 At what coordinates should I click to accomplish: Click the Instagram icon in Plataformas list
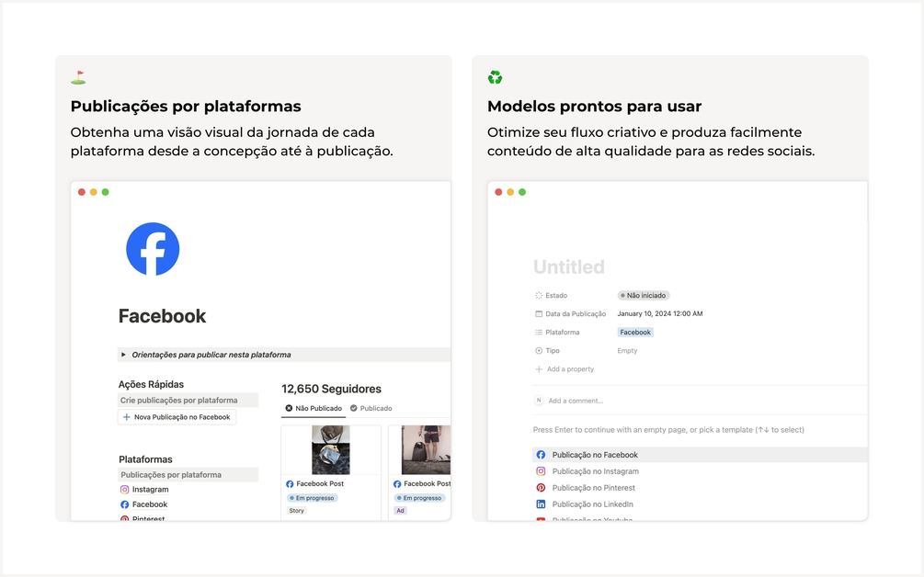(x=124, y=490)
